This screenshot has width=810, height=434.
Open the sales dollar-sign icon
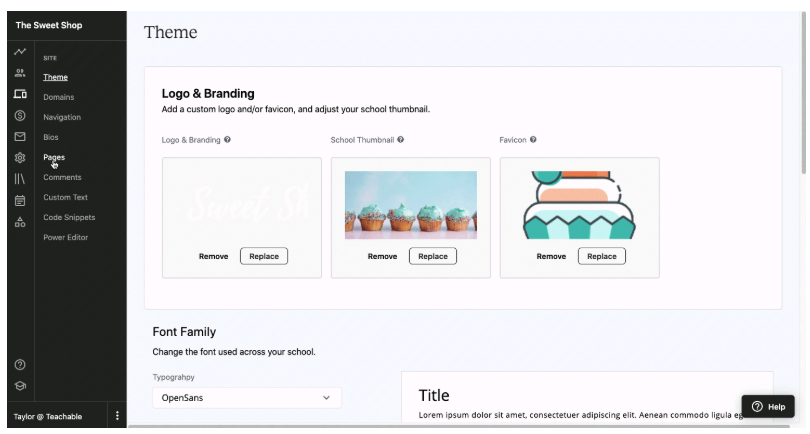[x=20, y=116]
